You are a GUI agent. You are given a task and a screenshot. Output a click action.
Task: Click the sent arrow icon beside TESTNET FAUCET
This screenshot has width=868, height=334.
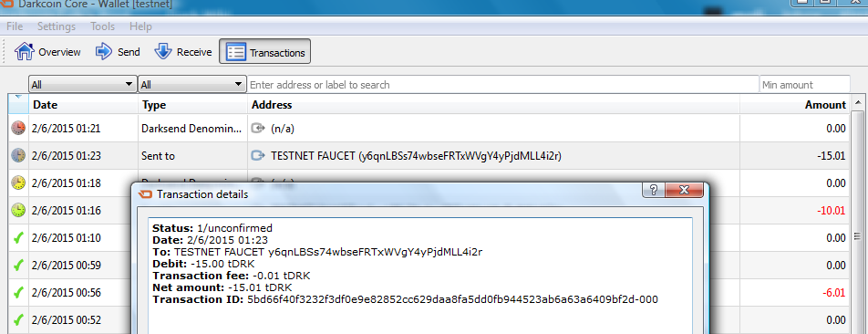click(258, 156)
